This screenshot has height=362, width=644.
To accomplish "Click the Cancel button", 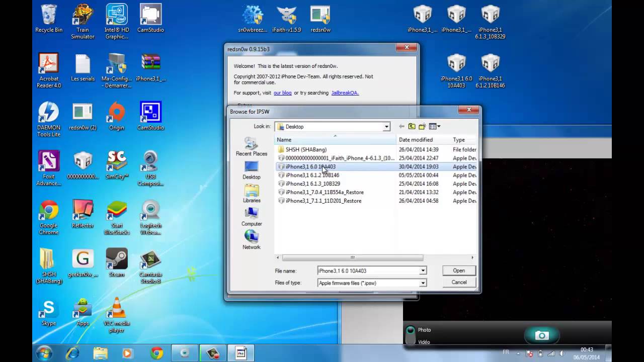I will click(x=459, y=283).
